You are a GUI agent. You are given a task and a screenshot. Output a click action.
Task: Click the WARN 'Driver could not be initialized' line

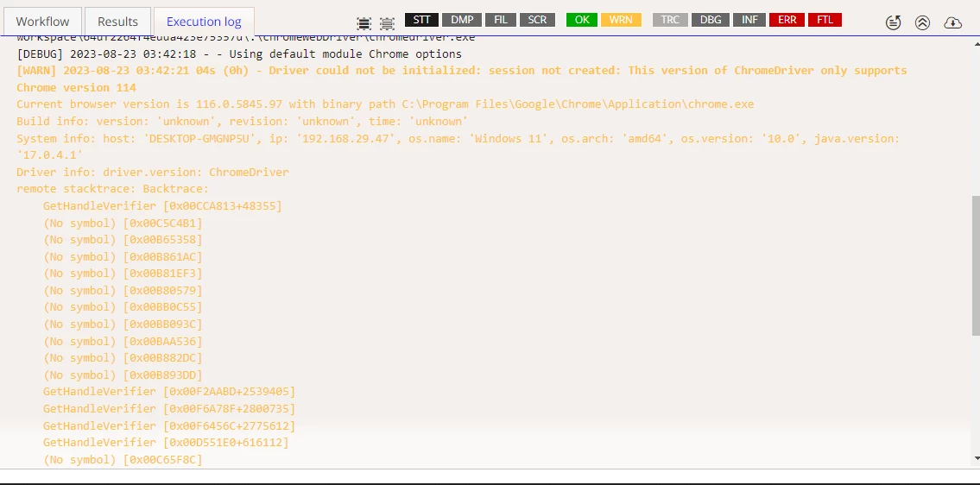pos(462,71)
